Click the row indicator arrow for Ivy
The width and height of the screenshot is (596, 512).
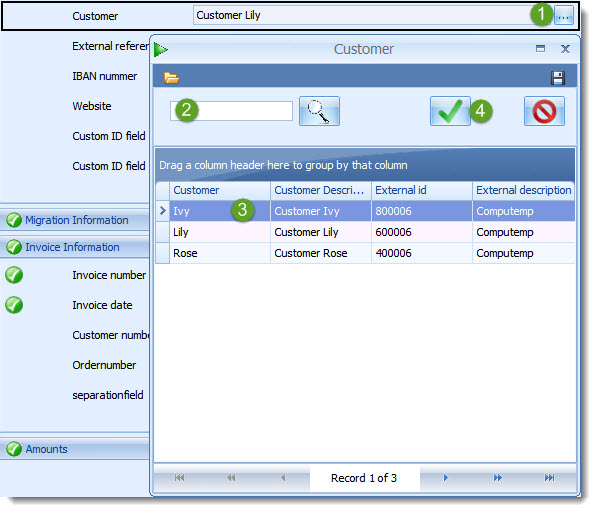(x=163, y=211)
